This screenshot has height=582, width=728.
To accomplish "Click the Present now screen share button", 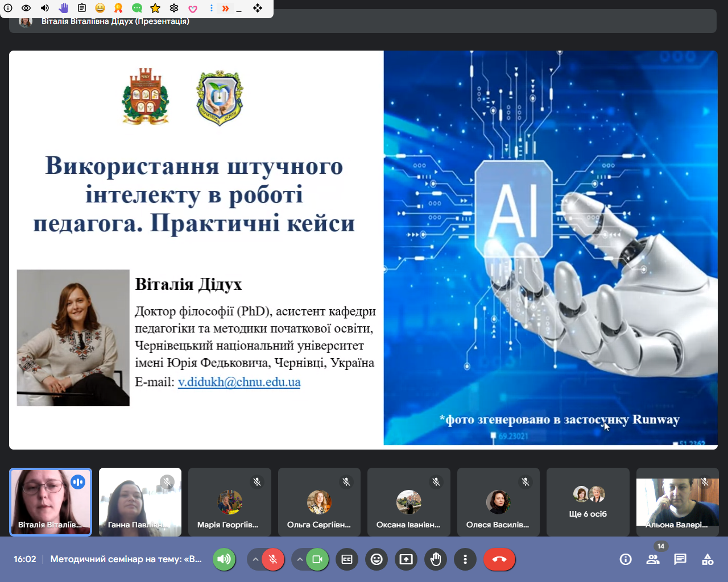I will click(406, 559).
